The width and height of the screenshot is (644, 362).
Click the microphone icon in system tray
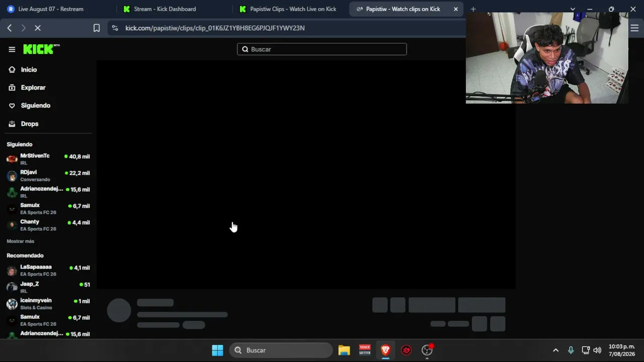[571, 350]
